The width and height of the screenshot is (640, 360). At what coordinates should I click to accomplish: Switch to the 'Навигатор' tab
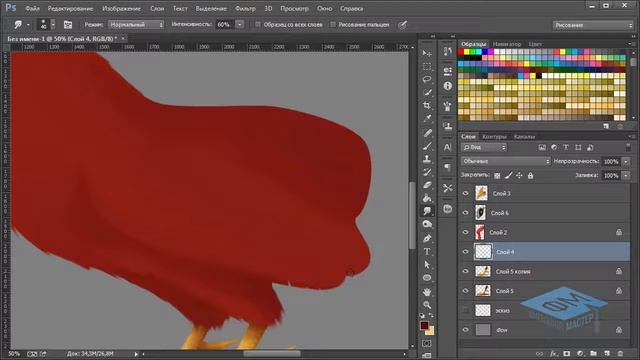click(507, 44)
